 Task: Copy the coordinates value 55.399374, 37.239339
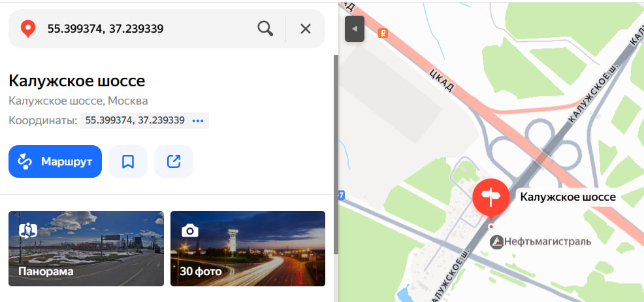click(x=135, y=120)
